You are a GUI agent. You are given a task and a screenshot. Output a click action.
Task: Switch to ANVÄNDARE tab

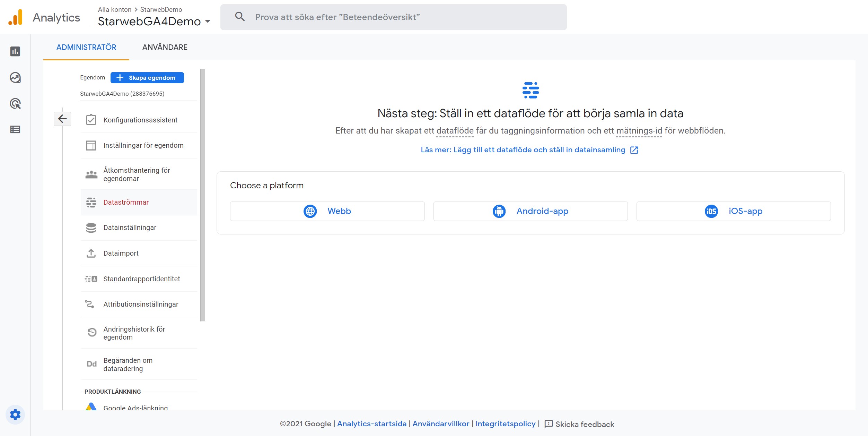click(x=165, y=47)
